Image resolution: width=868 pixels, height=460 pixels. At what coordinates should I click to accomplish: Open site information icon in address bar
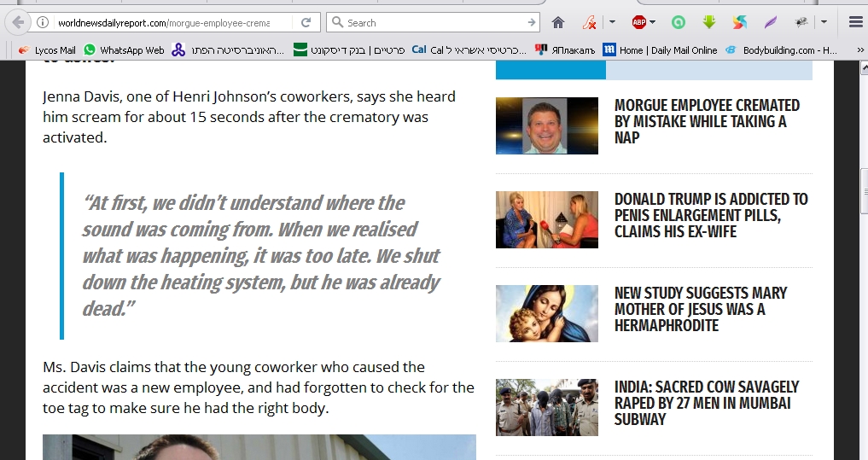pyautogui.click(x=42, y=23)
